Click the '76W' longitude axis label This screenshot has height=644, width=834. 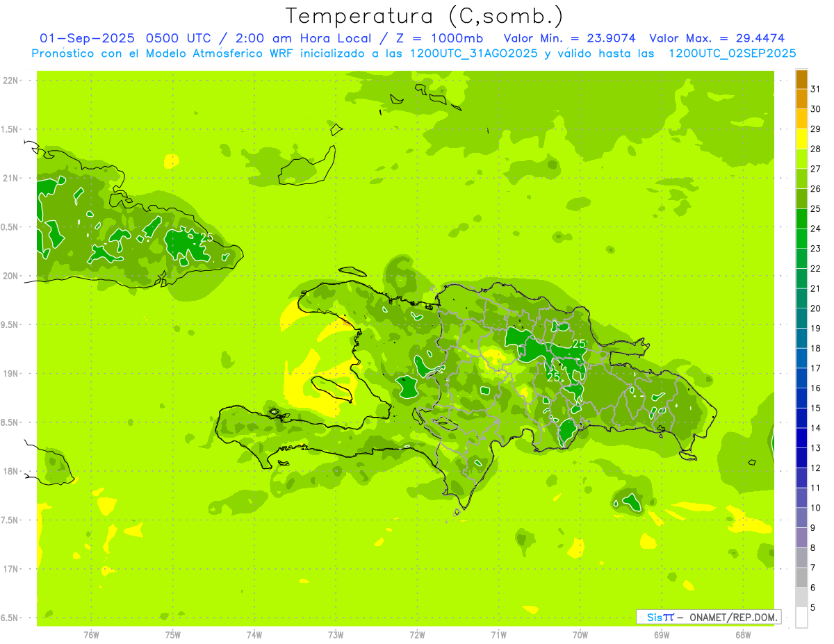coord(91,635)
